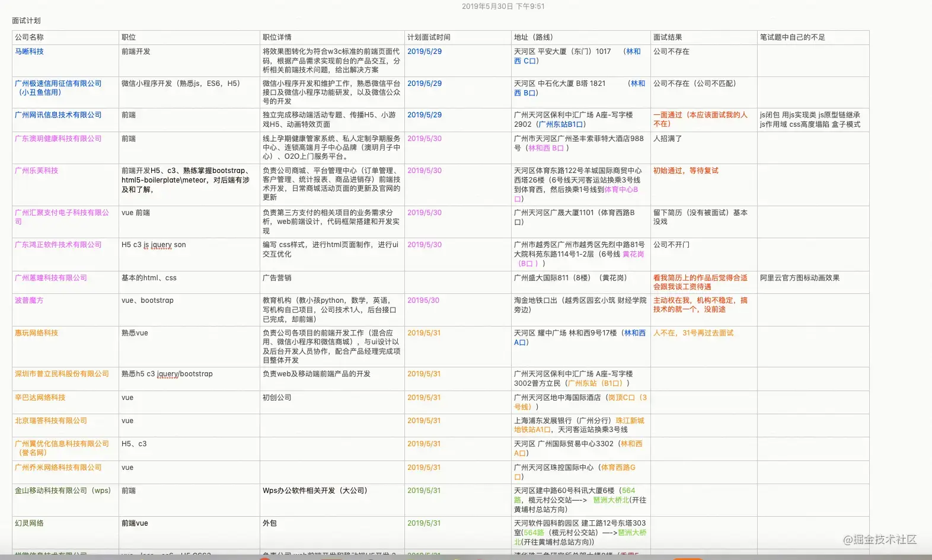
Task: Open the 广州网讯信息技术有限公司 link
Action: (58, 115)
